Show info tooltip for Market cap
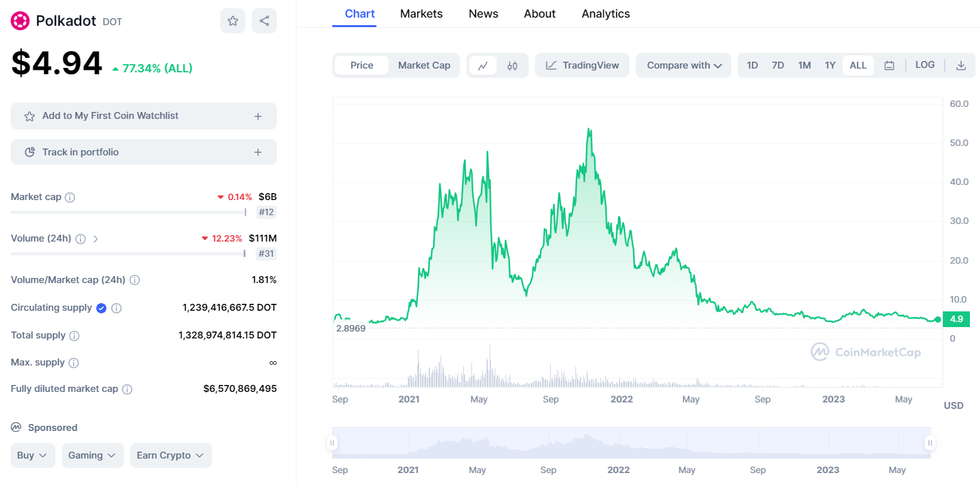The width and height of the screenshot is (980, 485). coord(70,198)
